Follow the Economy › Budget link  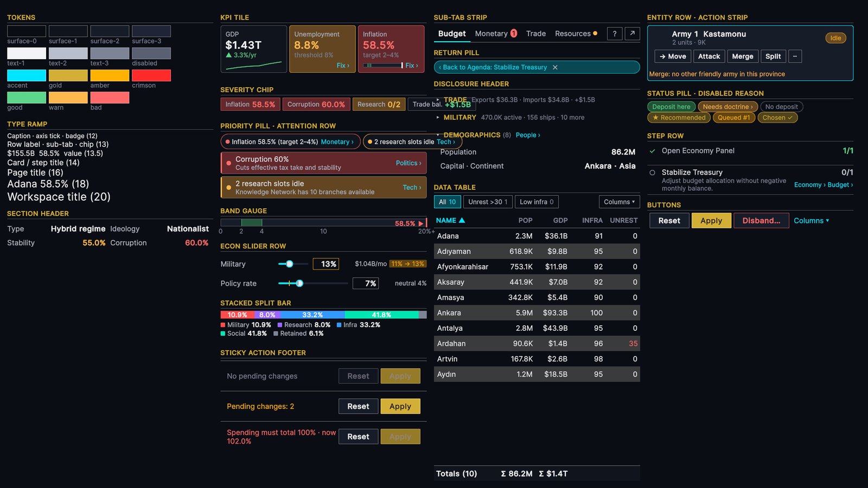click(823, 185)
